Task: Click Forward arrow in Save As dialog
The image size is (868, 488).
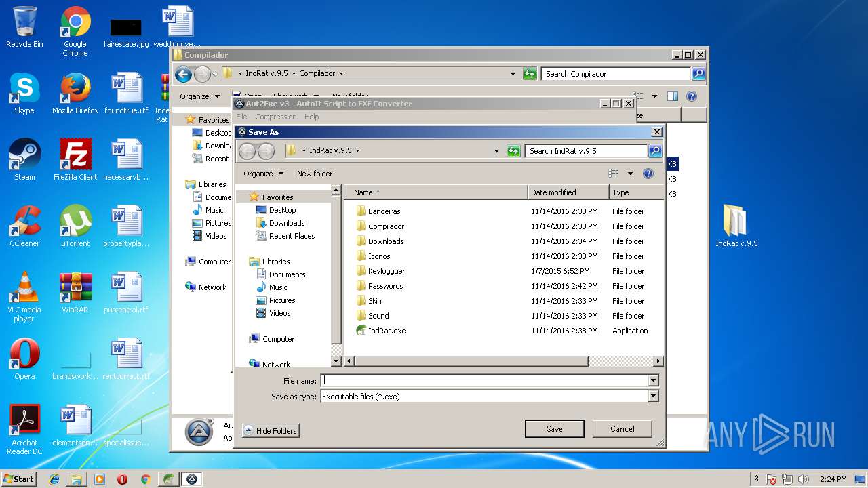Action: [x=266, y=151]
